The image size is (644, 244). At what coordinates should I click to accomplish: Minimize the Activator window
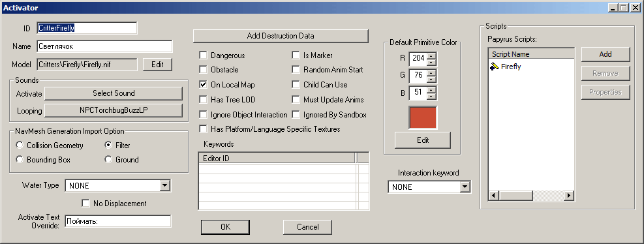pos(613,7)
